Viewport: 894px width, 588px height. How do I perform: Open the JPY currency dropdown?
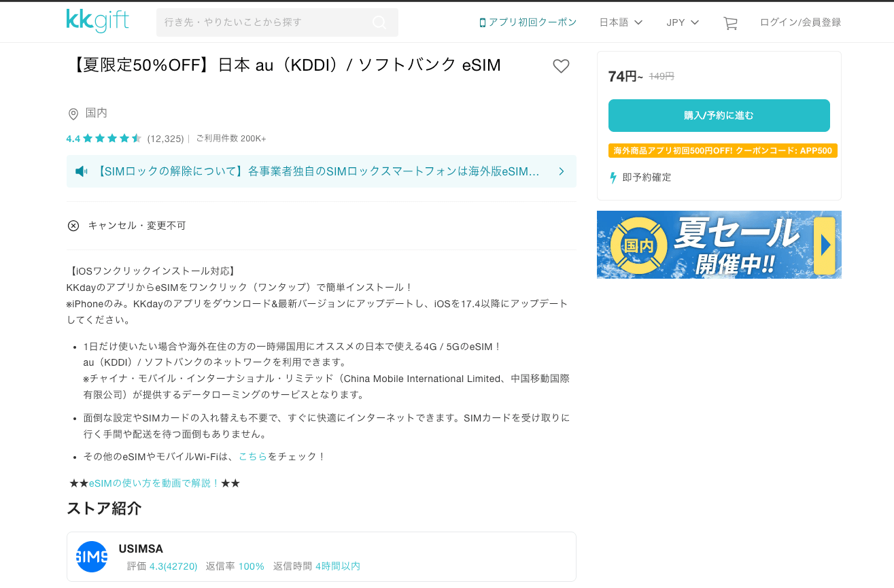pyautogui.click(x=683, y=22)
